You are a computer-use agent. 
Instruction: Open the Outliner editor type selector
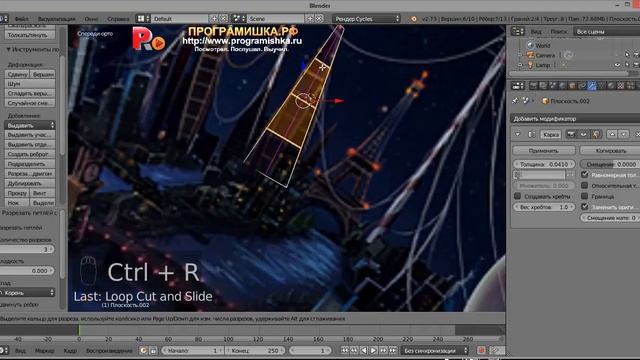(518, 31)
